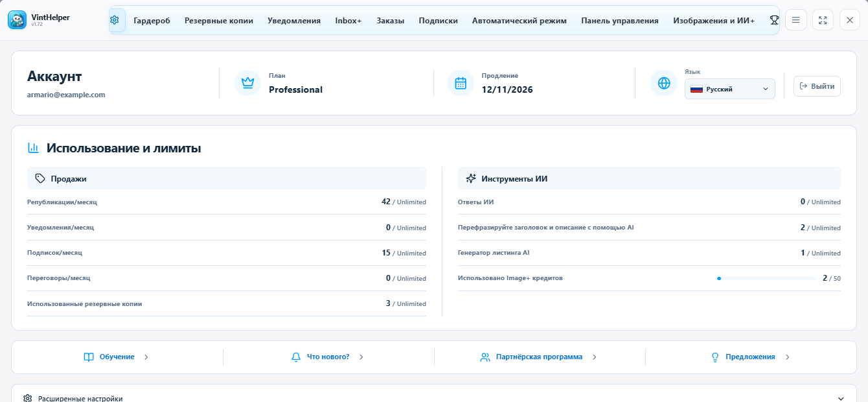Screen dimensions: 868x402
Task: Click the Использованные резервные копии label
Action: pos(84,303)
